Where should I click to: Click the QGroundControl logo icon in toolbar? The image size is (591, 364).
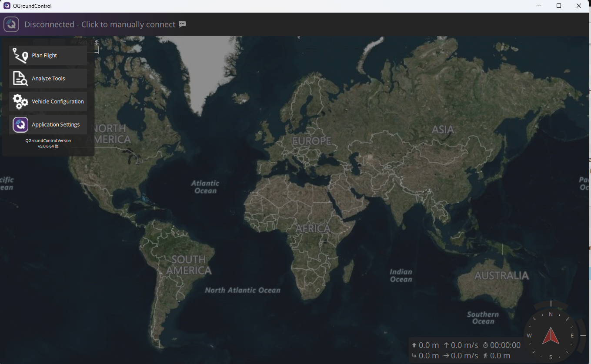click(x=11, y=24)
